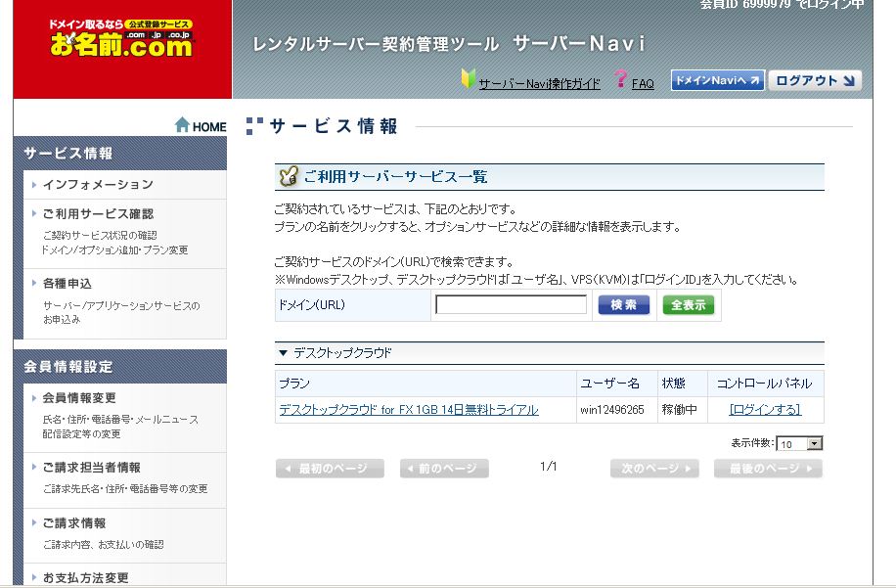Focus the ドメイン(URL) search field
Screen dimensions: 896x588
(x=511, y=304)
